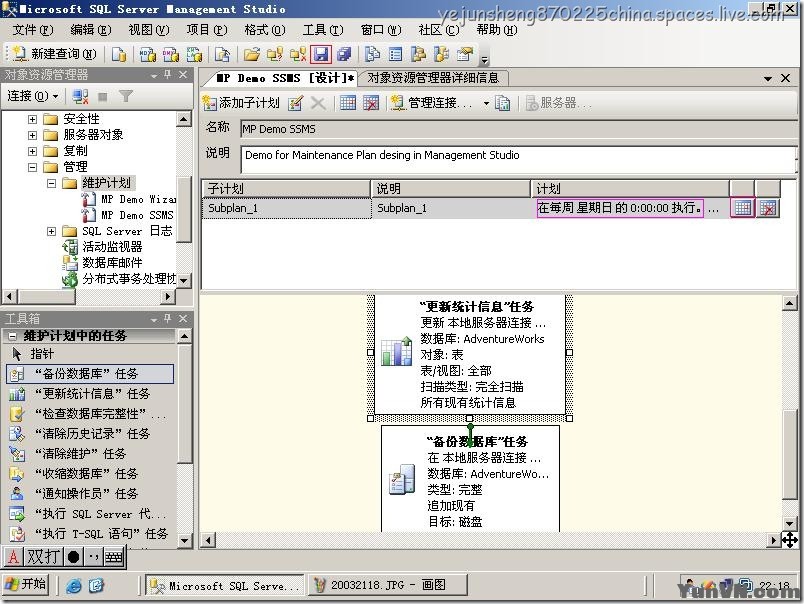
Task: Open the Manage Connections dropdown arrow
Action: pos(486,104)
